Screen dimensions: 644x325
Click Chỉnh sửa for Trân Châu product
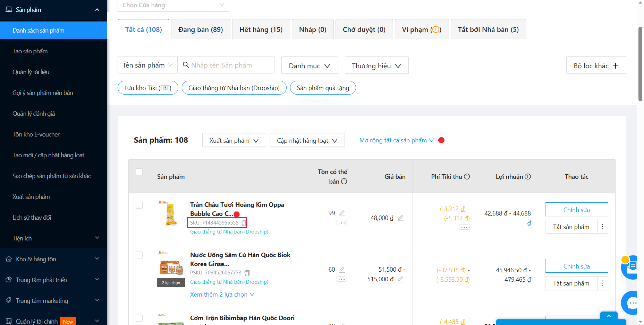click(576, 210)
